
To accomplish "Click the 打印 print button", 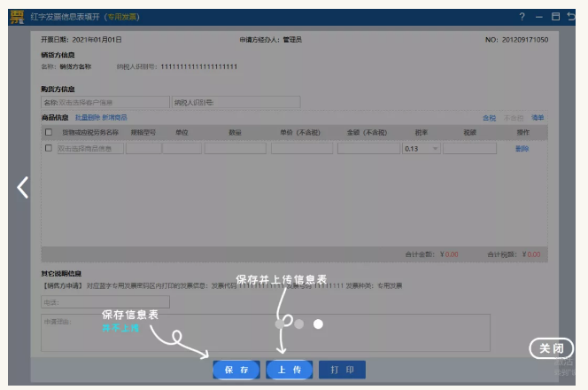I will coord(342,370).
